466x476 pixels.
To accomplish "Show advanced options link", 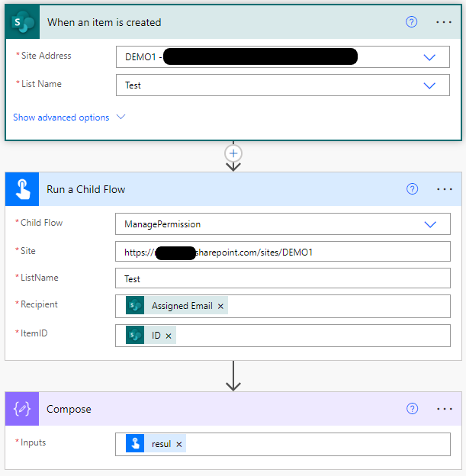I will [61, 117].
